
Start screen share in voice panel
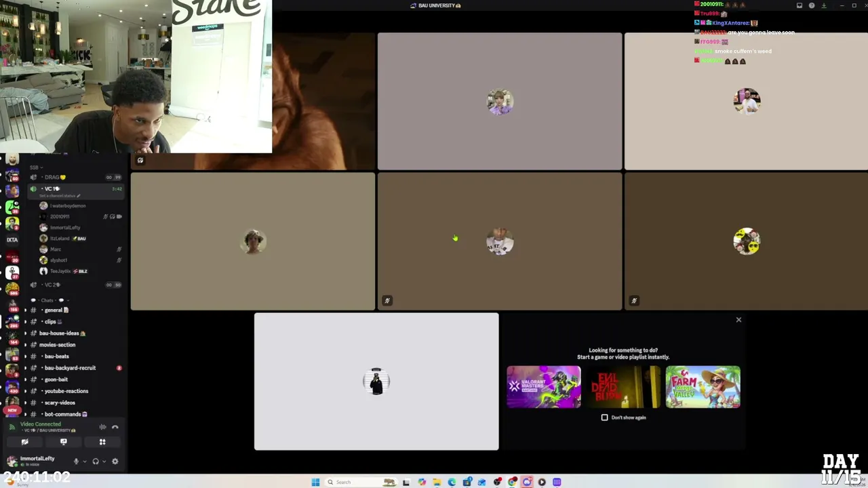point(64,442)
